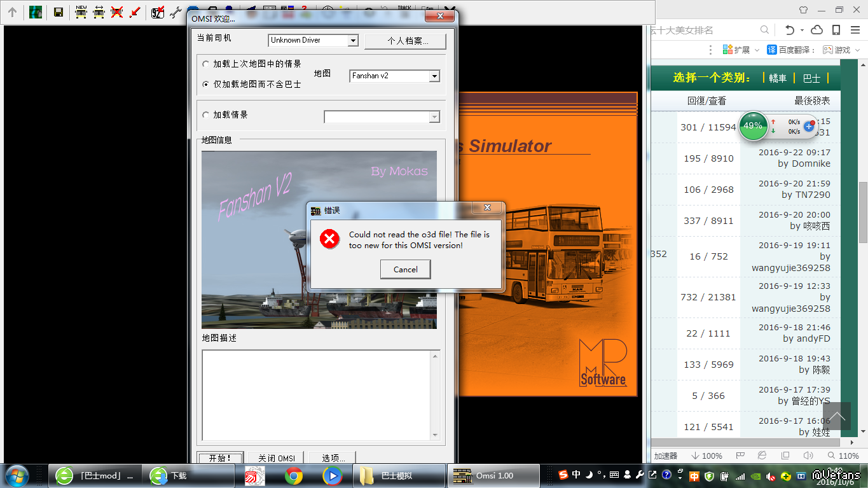Viewport: 868px width, 488px height.
Task: Click the number 92 toolbar icon
Action: pos(158,11)
